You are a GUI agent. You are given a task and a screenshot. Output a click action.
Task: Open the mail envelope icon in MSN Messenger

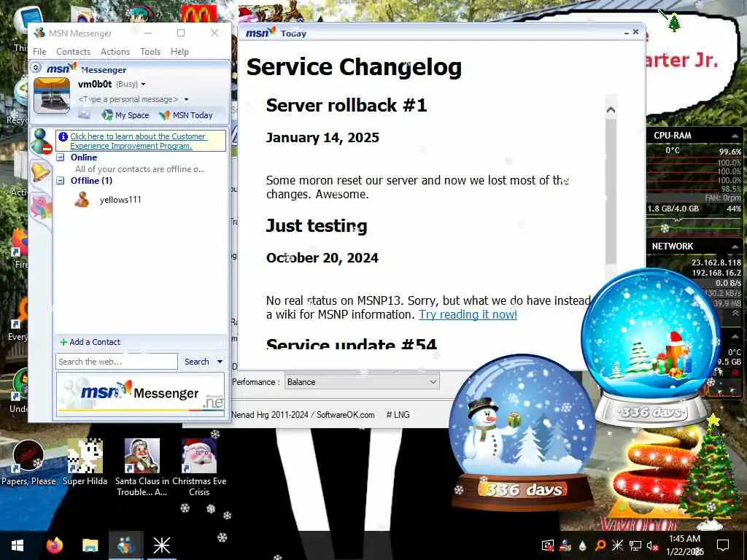pyautogui.click(x=84, y=114)
